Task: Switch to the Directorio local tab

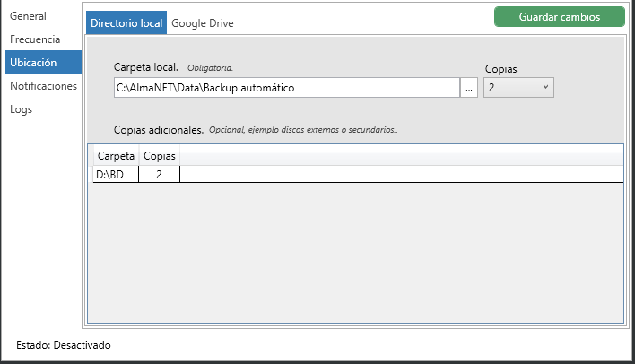Action: click(x=126, y=23)
